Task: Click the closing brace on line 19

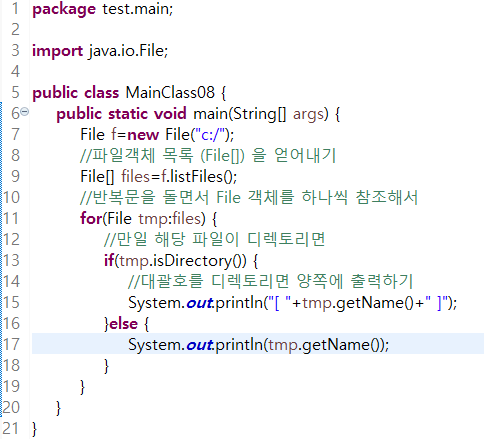Action: click(82, 387)
